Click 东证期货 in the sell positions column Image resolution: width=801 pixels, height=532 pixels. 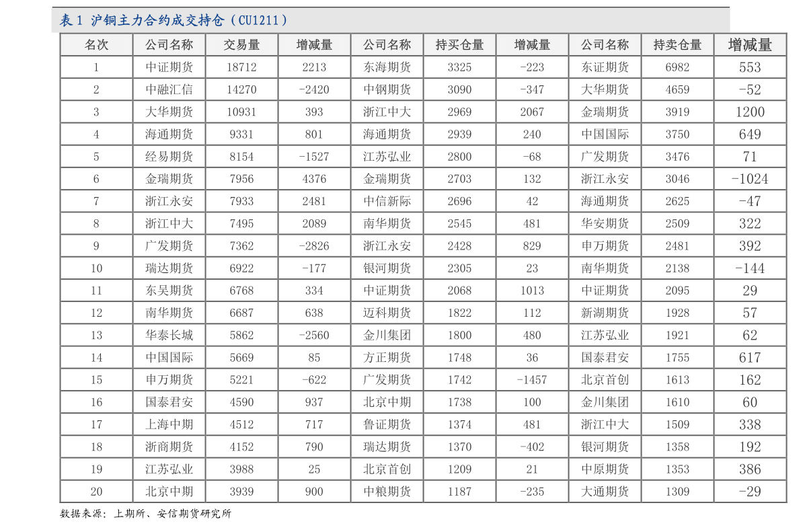605,67
